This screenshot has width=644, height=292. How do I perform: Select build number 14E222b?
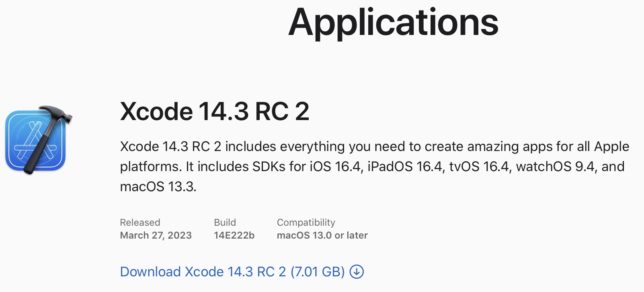tap(234, 235)
